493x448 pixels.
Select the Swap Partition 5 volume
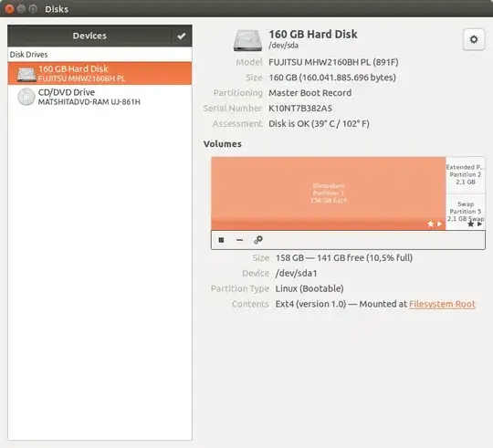(466, 212)
